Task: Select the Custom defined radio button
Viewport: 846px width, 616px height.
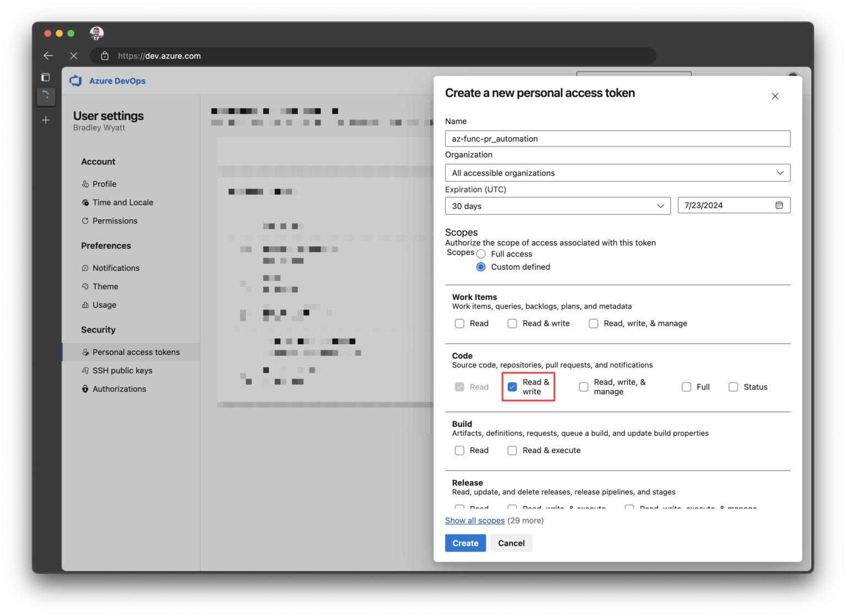Action: (481, 267)
